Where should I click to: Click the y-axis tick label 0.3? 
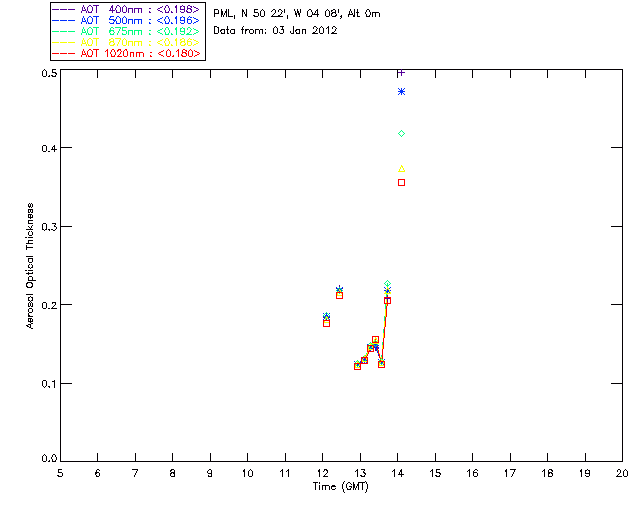(x=49, y=227)
